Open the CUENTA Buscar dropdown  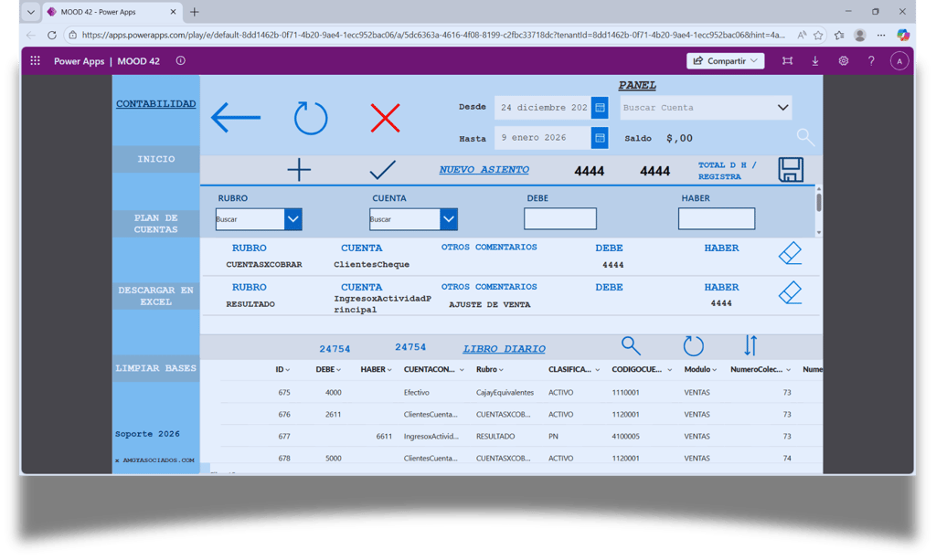[x=449, y=219]
